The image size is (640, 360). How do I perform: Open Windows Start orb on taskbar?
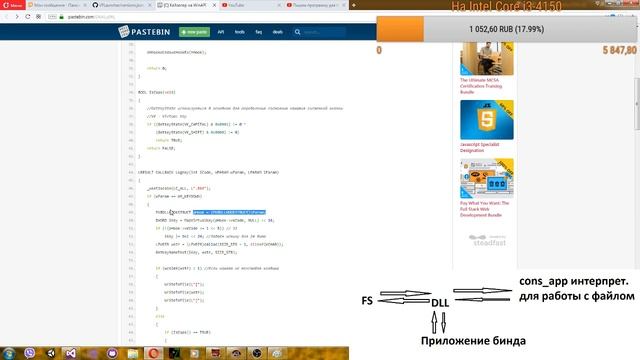(x=9, y=353)
